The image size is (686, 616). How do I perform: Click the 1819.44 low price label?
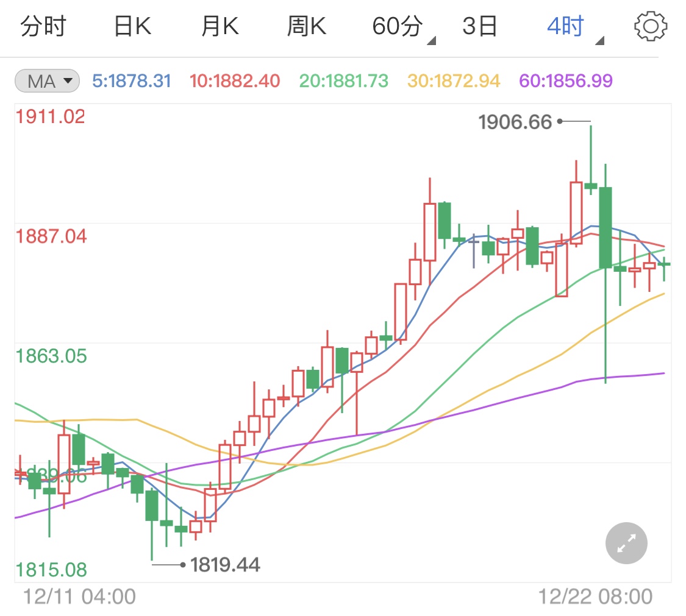pos(225,565)
